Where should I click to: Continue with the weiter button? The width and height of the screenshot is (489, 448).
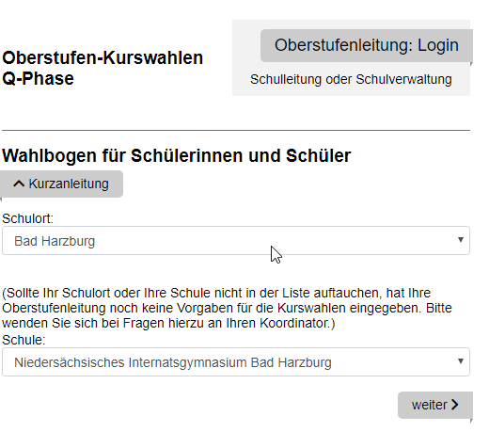pyautogui.click(x=435, y=405)
